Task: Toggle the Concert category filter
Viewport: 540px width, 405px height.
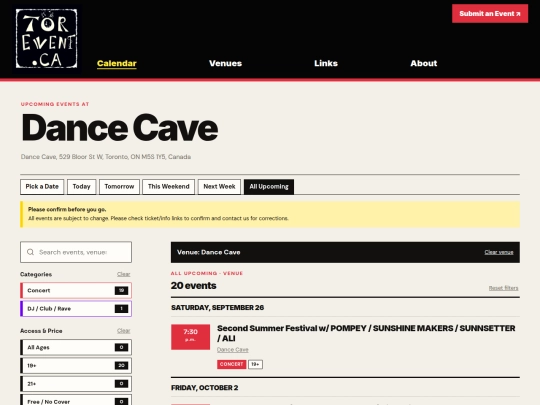Action: pyautogui.click(x=76, y=290)
